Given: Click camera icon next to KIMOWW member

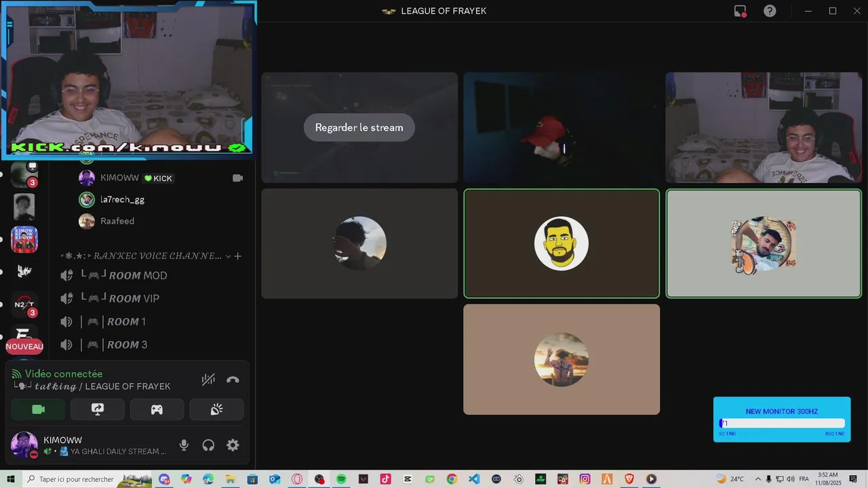Looking at the screenshot, I should 237,178.
